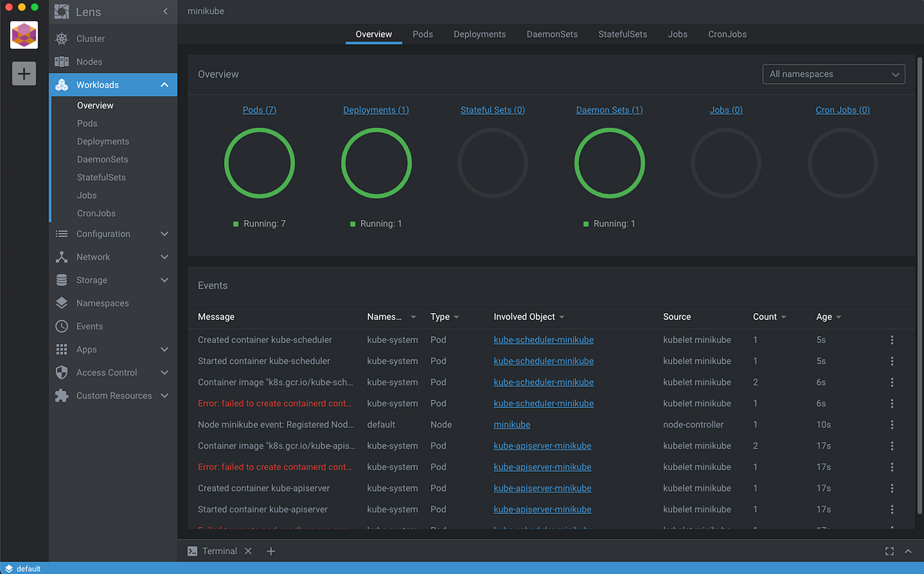Open the minikube node link in events
The width and height of the screenshot is (924, 574).
(x=512, y=425)
